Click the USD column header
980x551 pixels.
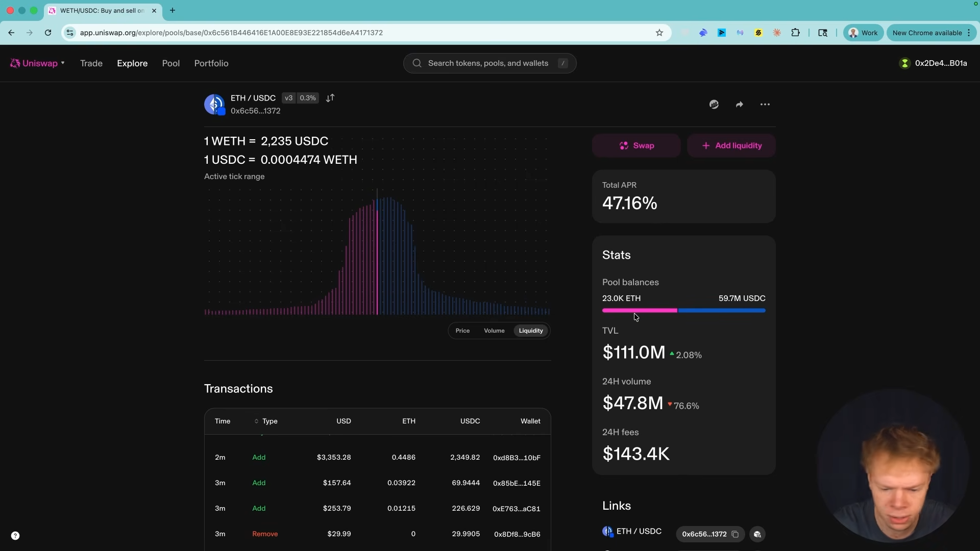click(344, 421)
